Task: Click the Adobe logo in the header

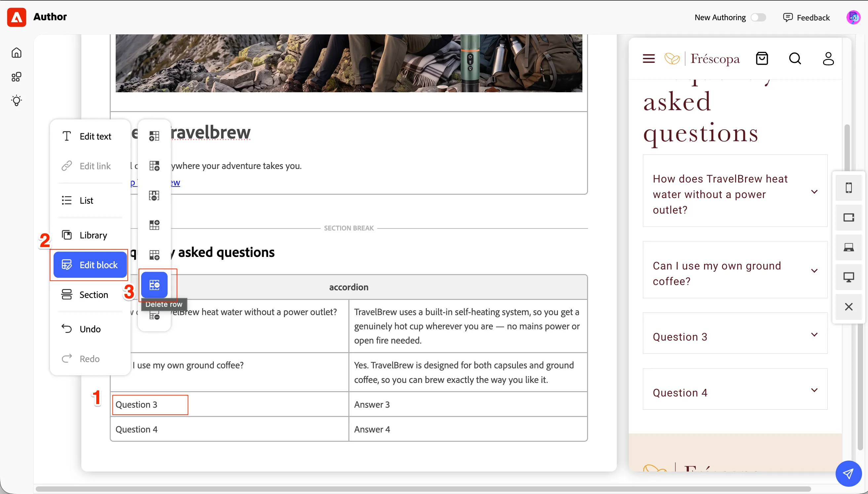Action: (17, 17)
